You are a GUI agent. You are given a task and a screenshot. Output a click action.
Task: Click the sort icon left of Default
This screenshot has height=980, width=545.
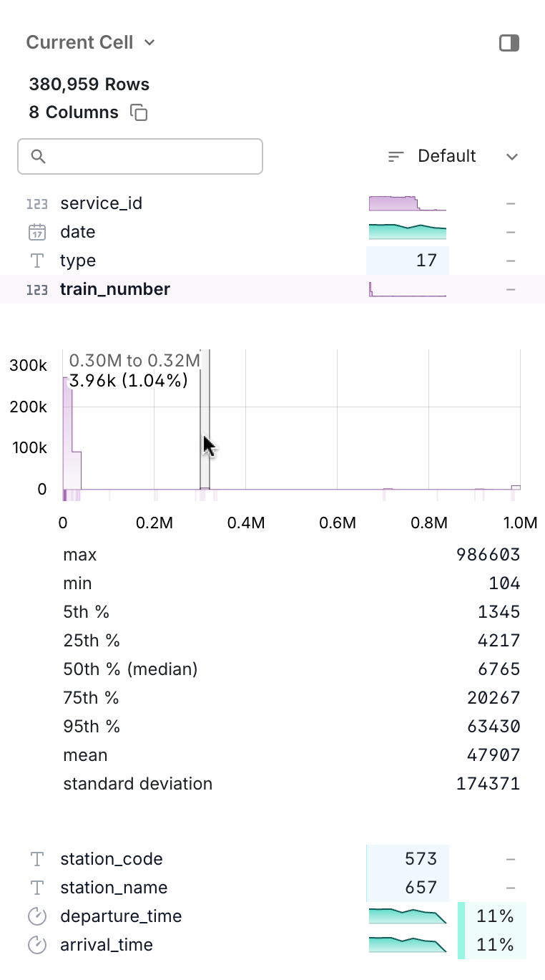[395, 156]
